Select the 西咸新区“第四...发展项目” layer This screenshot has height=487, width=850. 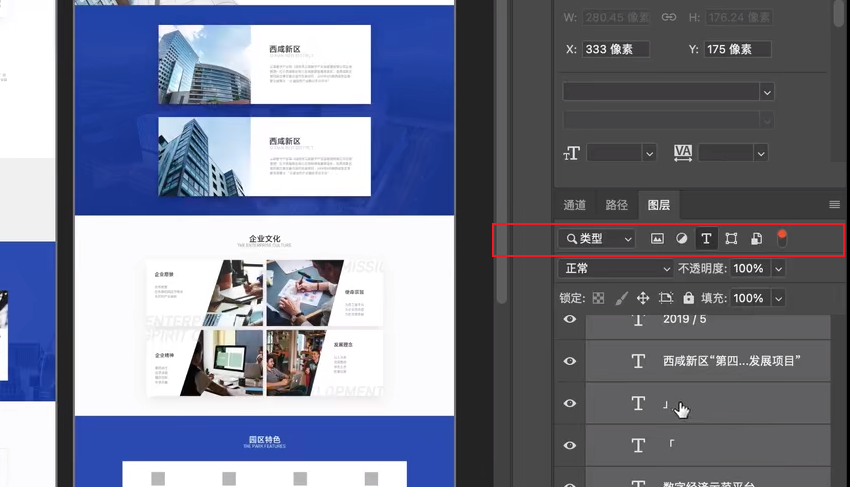[708, 361]
